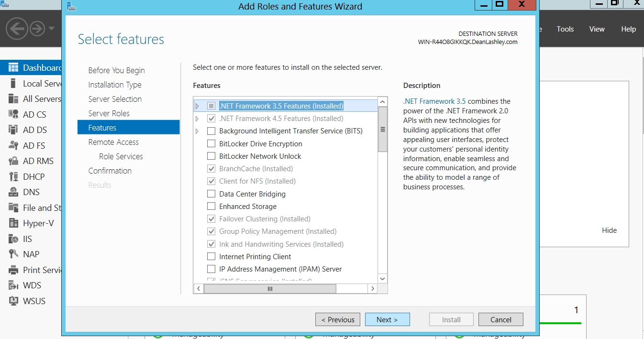The width and height of the screenshot is (644, 339).
Task: Click the Next button
Action: (x=387, y=320)
